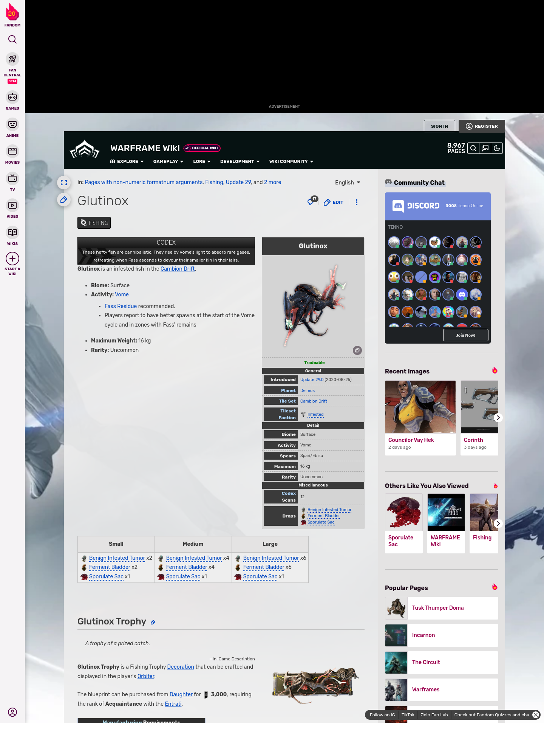Open the English language dropdown
This screenshot has width=544, height=756.
point(348,183)
